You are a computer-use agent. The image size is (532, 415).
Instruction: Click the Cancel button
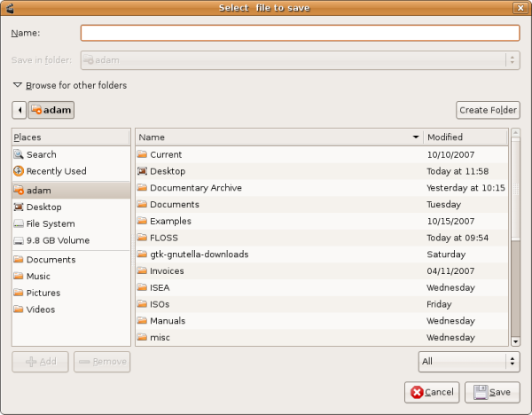point(431,392)
